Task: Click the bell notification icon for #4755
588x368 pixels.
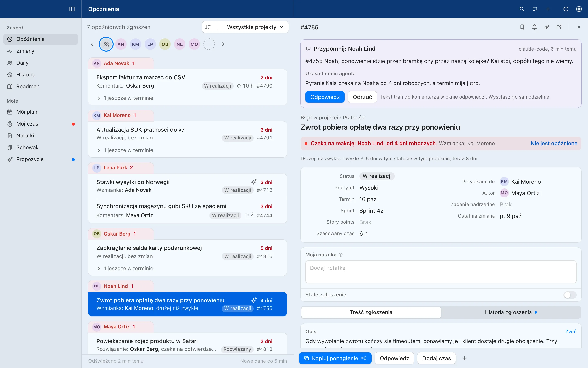Action: (534, 27)
